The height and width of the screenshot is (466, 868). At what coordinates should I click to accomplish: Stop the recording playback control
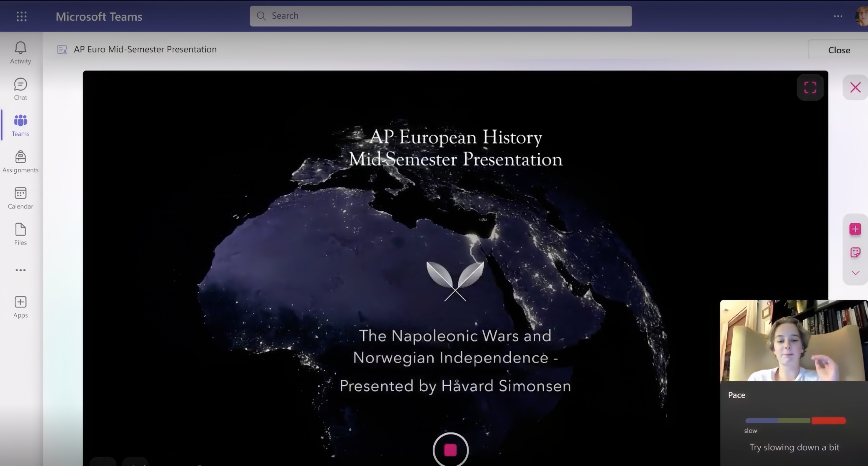point(451,450)
